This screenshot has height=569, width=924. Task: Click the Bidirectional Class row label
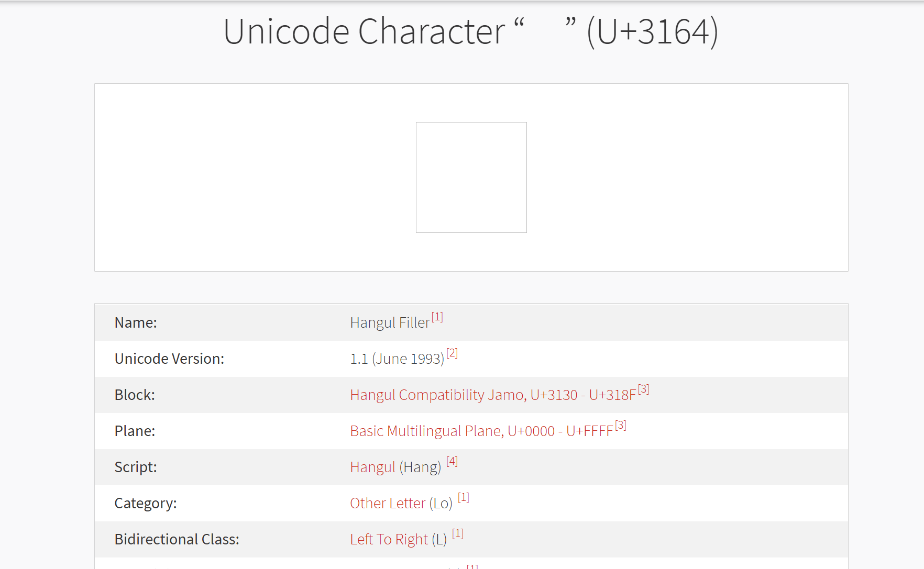coord(177,539)
